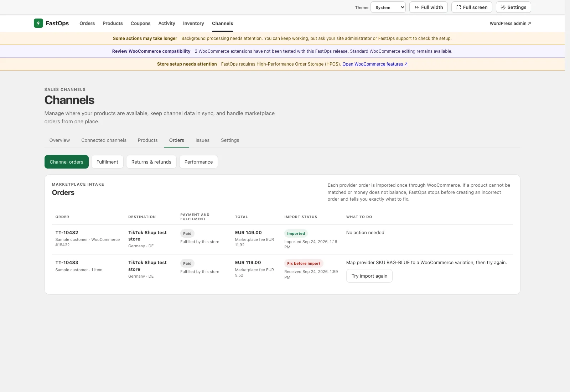Open the WordPress admin link
The height and width of the screenshot is (392, 570).
pos(510,23)
